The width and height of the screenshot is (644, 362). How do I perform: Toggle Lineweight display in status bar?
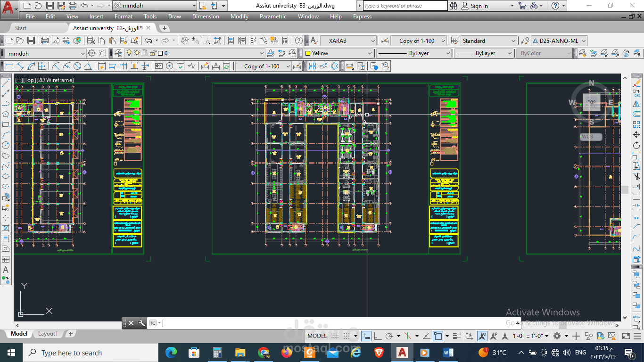point(456,336)
